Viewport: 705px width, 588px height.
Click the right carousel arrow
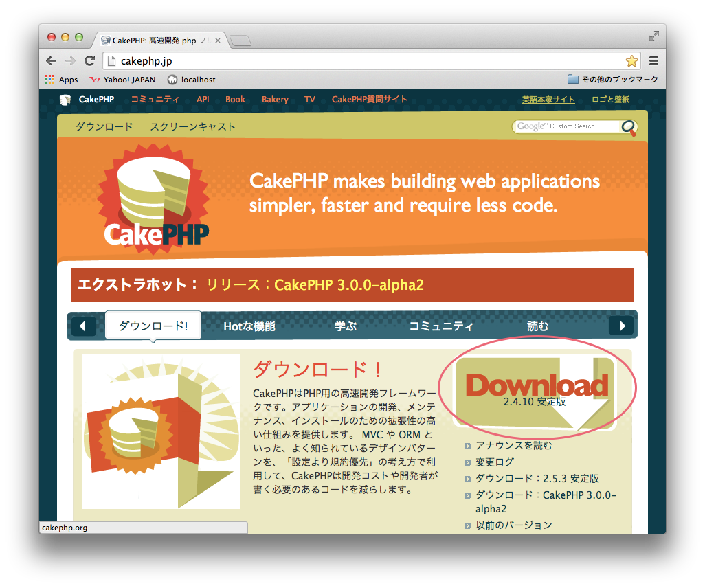point(621,326)
